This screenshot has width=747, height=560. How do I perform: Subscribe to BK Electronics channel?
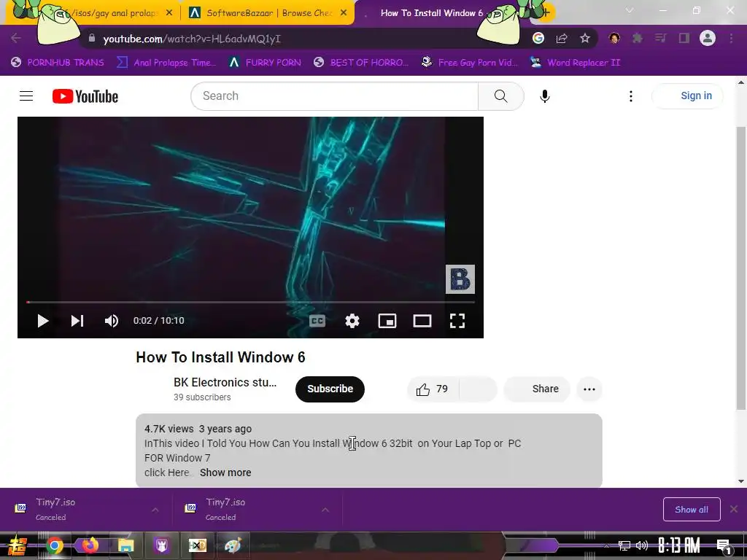coord(330,389)
